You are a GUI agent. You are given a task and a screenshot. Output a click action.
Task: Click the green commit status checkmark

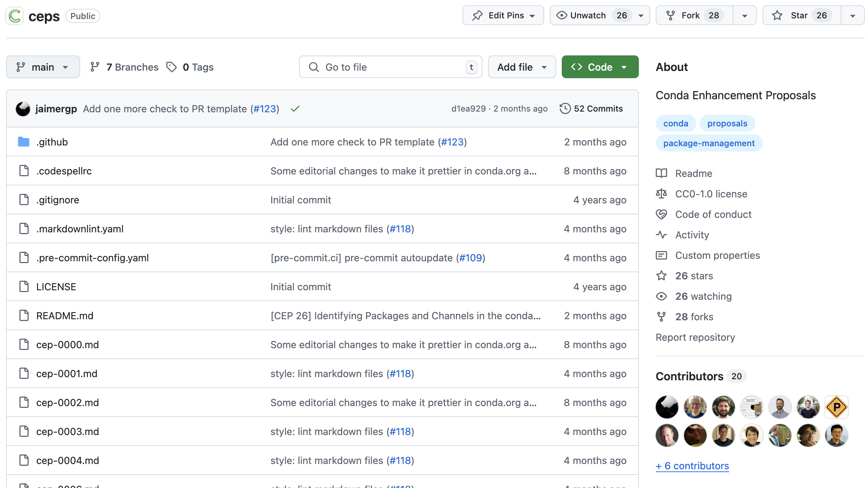click(x=295, y=109)
